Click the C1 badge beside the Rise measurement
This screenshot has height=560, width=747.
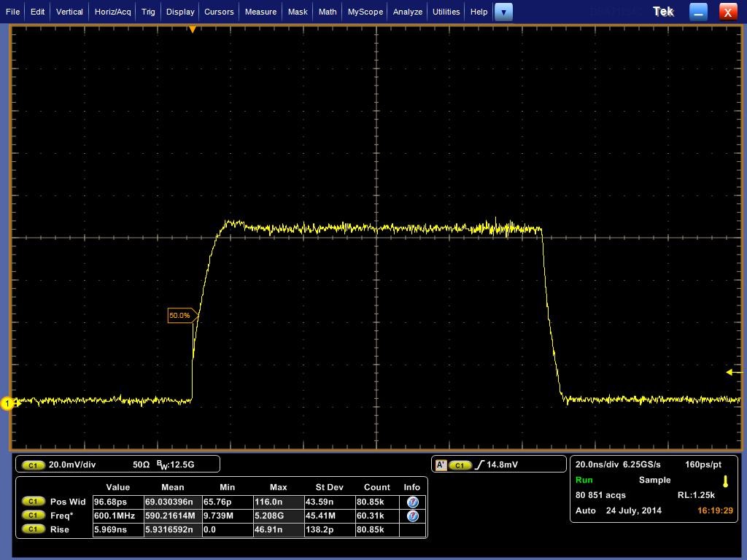tap(32, 529)
